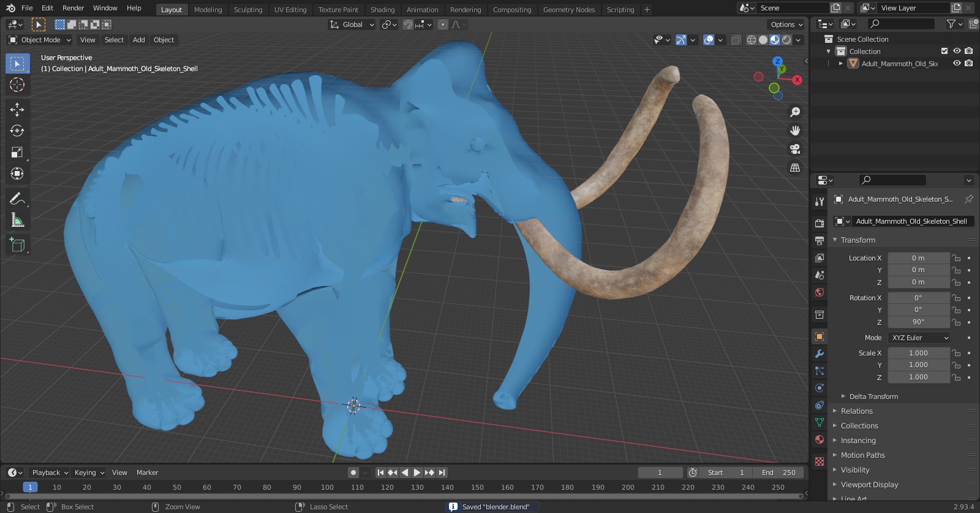Expand the Motion Paths panel
The image size is (980, 513).
click(x=862, y=455)
